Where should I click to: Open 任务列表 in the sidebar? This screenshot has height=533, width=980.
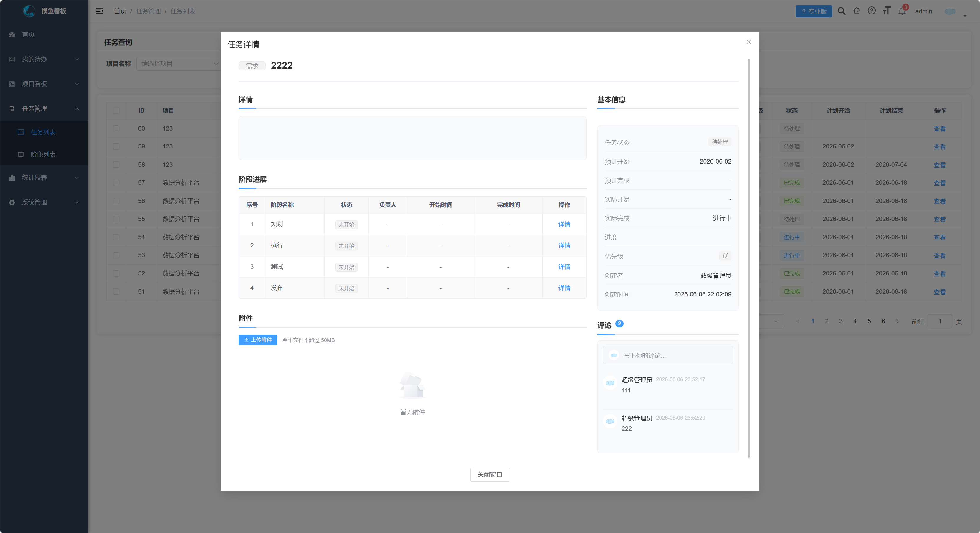(44, 132)
